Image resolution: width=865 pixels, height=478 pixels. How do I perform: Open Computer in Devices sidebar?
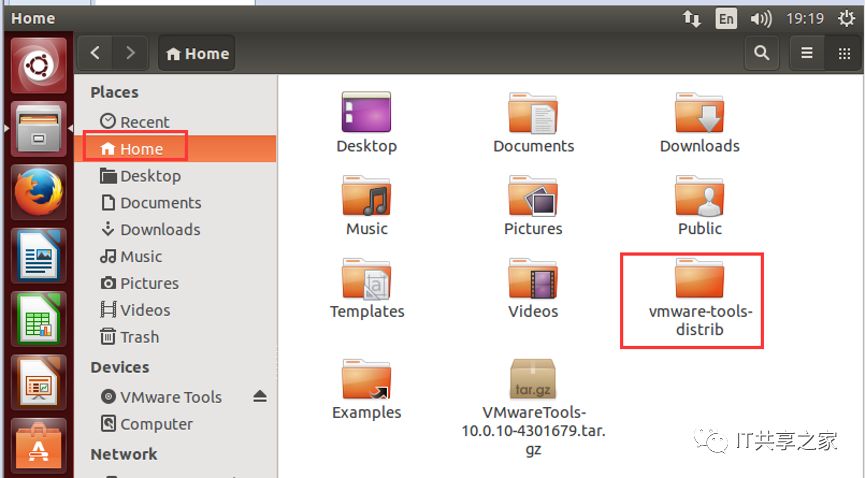[x=175, y=424]
